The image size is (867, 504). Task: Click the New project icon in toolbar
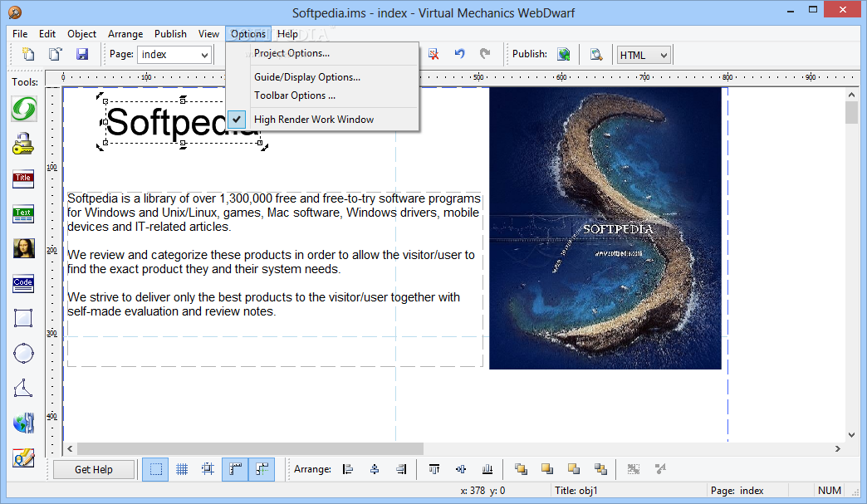tap(28, 54)
